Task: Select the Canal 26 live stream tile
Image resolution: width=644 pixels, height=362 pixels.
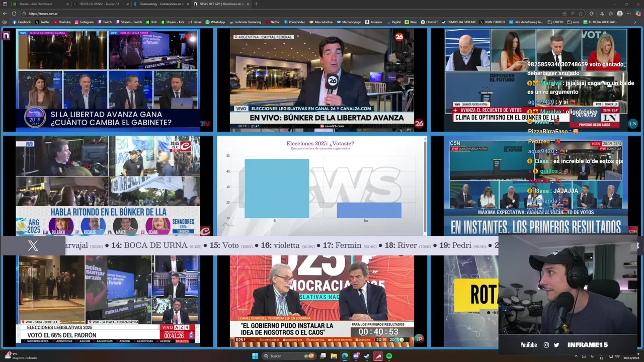Action: click(322, 80)
